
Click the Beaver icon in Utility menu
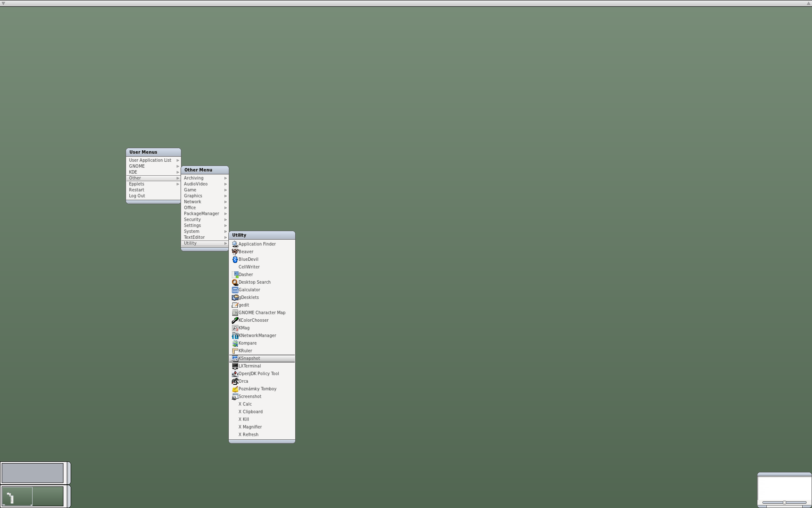click(235, 252)
